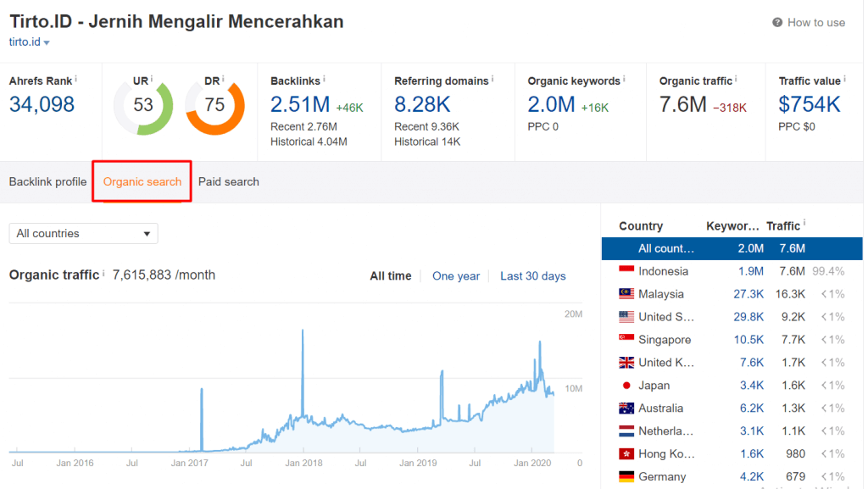
Task: Click the truncated Keywords column header
Action: (732, 226)
